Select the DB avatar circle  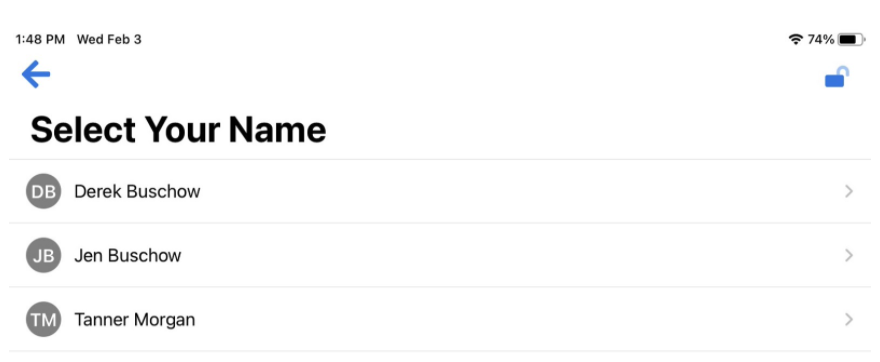pyautogui.click(x=43, y=191)
